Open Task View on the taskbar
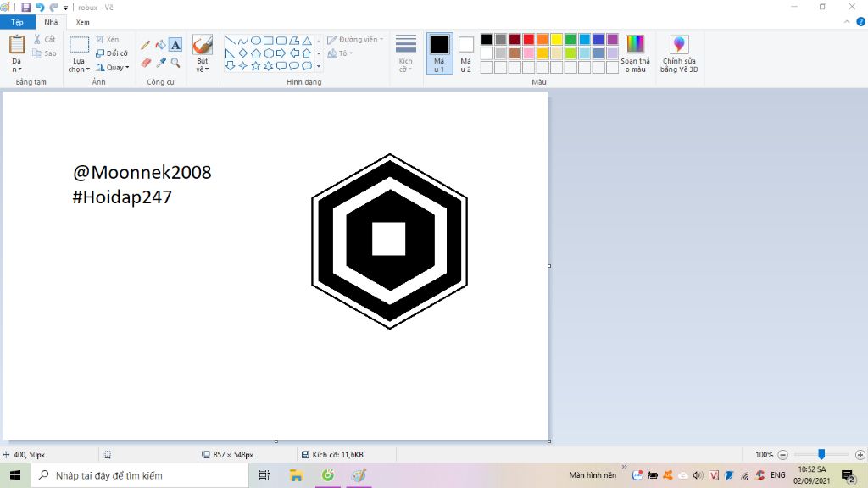868x488 pixels. [x=264, y=475]
